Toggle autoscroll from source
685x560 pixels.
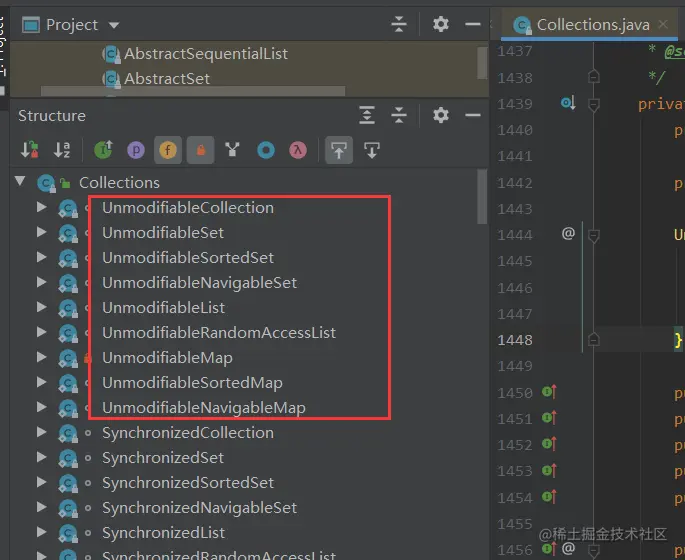coord(371,150)
